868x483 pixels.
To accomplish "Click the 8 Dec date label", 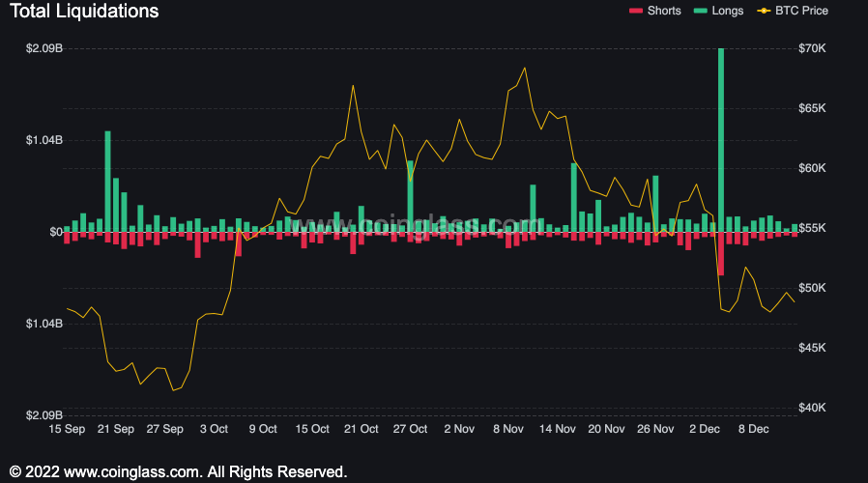I will coord(753,429).
